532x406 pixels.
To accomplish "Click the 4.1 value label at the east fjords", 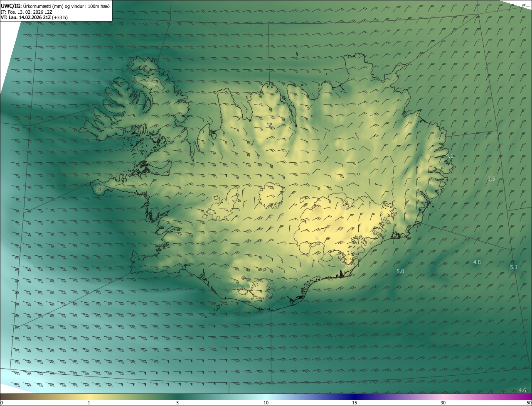I will 450,156.
